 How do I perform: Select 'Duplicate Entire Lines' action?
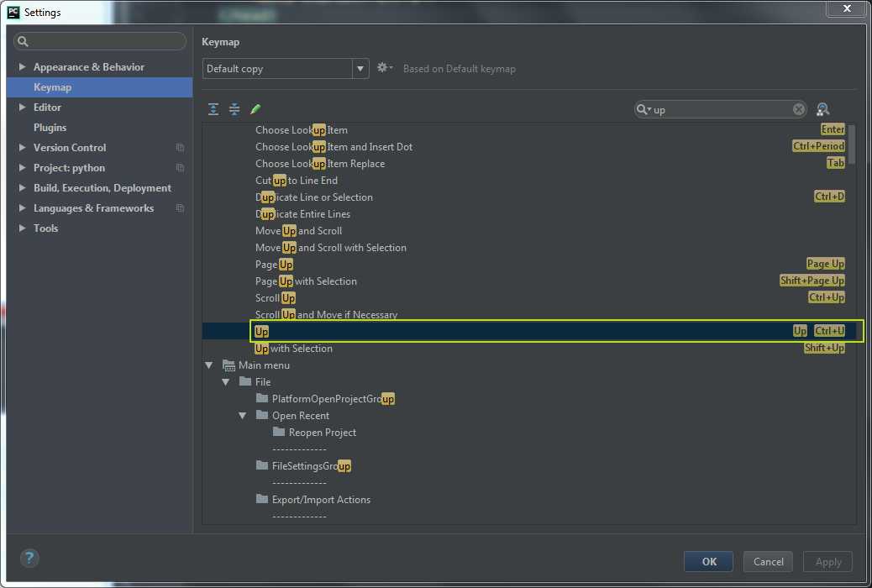[x=302, y=213]
